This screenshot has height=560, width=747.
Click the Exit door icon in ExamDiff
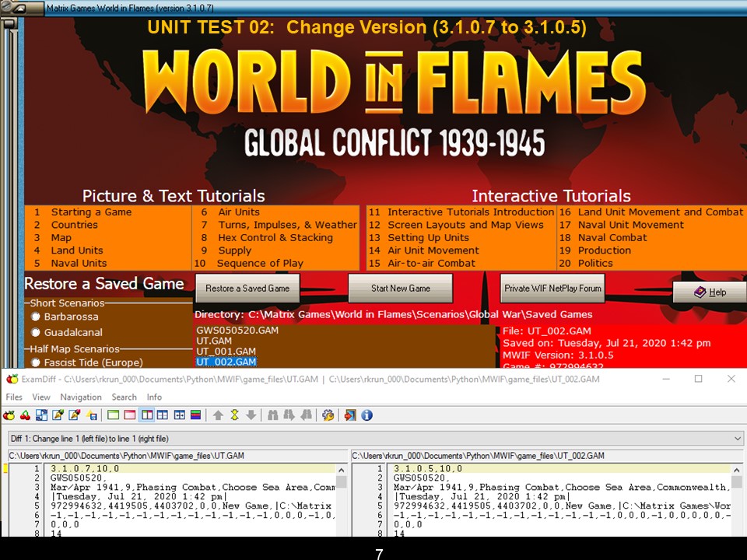pos(350,415)
